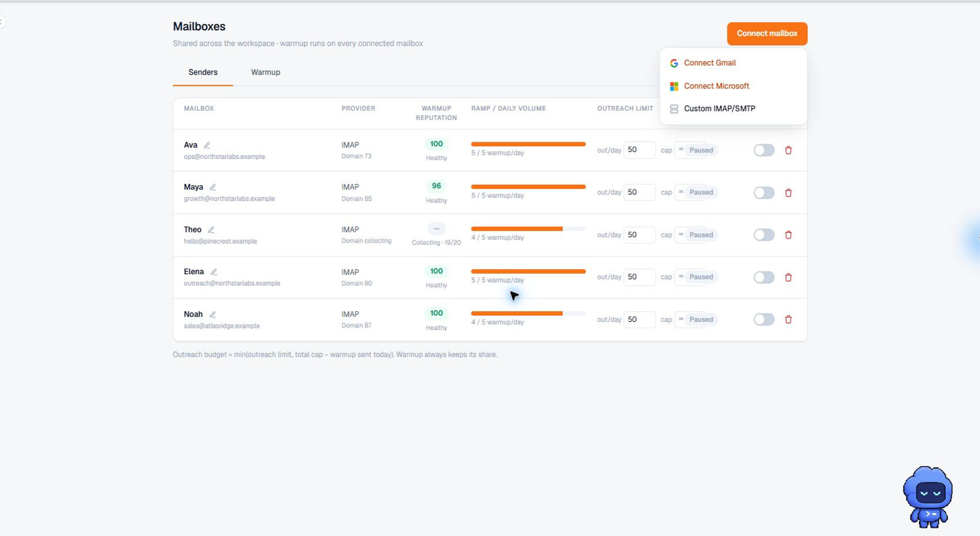Click Theo's warmup ramp progress bar
Screen dimensions: 980x536
(x=528, y=229)
